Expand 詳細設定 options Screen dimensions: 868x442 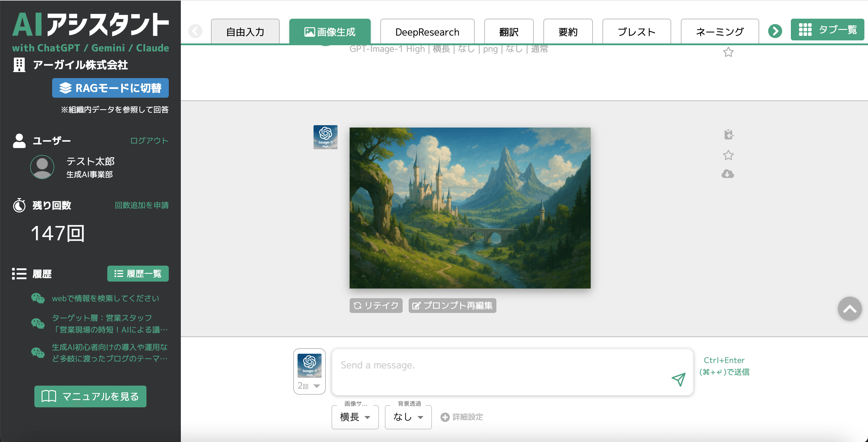click(x=462, y=417)
